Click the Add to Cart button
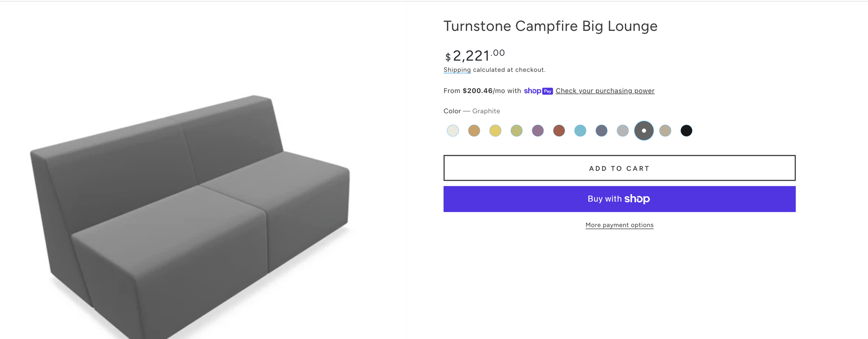Image resolution: width=868 pixels, height=339 pixels. click(619, 168)
